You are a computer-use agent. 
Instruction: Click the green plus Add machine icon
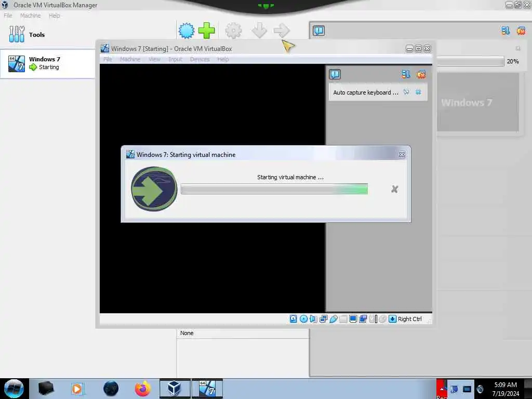click(206, 31)
